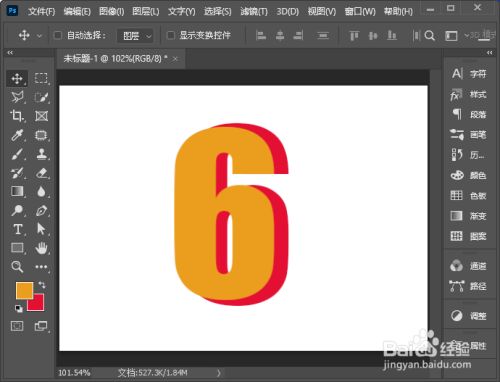Open the 字符 character panel

point(469,74)
